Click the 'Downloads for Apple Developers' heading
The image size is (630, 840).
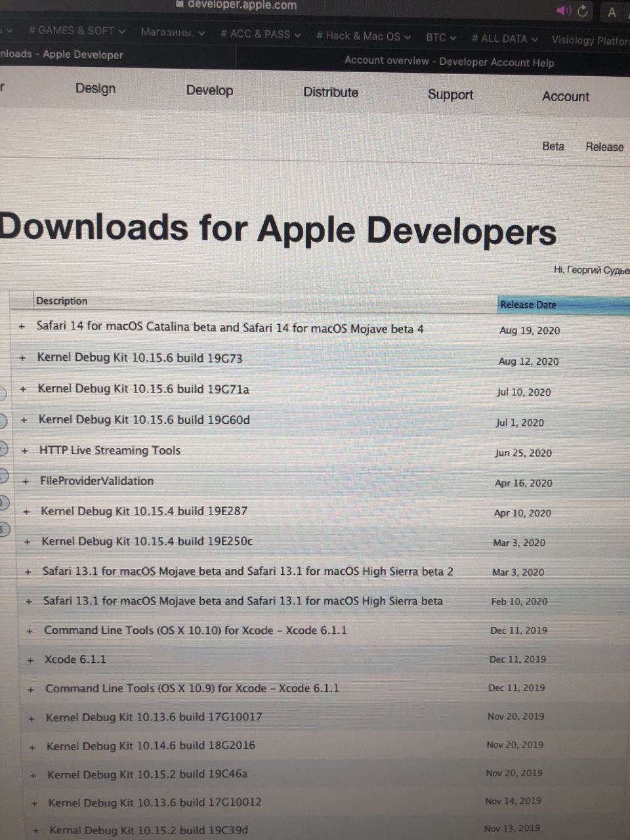tap(278, 229)
